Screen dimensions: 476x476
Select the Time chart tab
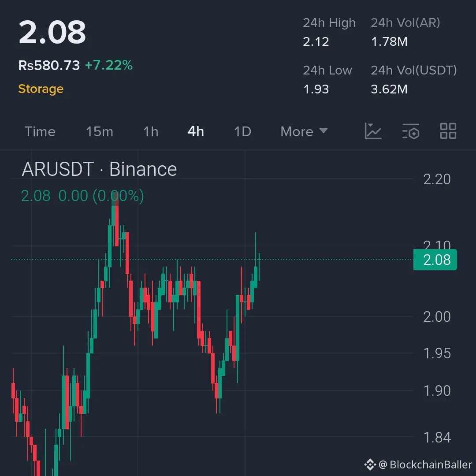40,131
